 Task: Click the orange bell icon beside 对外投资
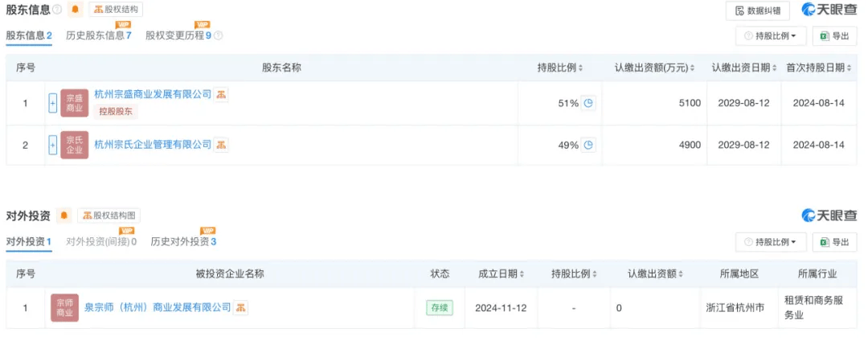point(64,216)
